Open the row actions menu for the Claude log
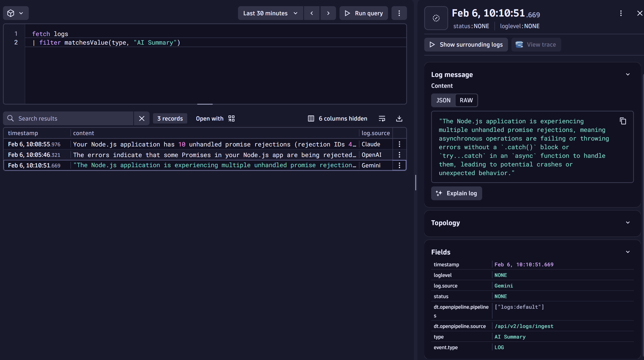Image resolution: width=644 pixels, height=360 pixels. (x=399, y=144)
